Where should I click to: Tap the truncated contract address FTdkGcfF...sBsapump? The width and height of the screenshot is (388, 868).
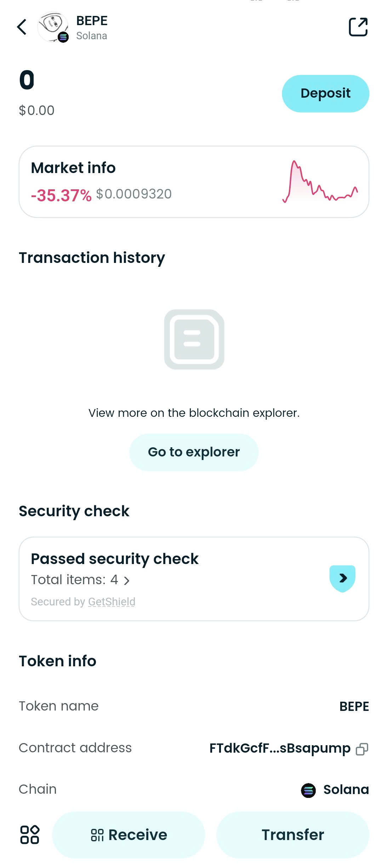[279, 748]
